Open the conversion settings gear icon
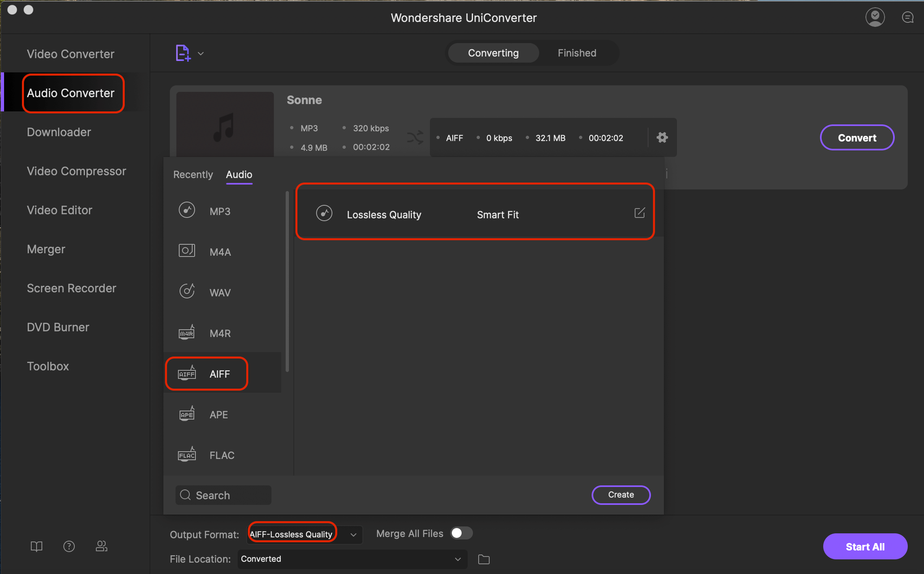The height and width of the screenshot is (574, 924). pos(661,137)
